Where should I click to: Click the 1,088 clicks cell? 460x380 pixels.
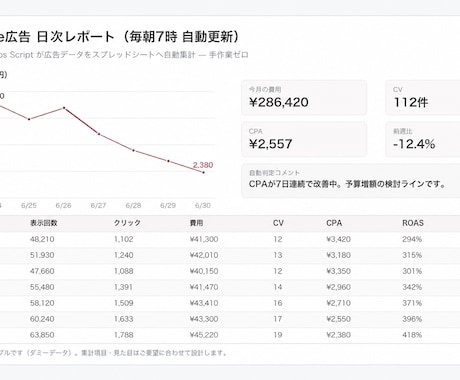pyautogui.click(x=124, y=271)
